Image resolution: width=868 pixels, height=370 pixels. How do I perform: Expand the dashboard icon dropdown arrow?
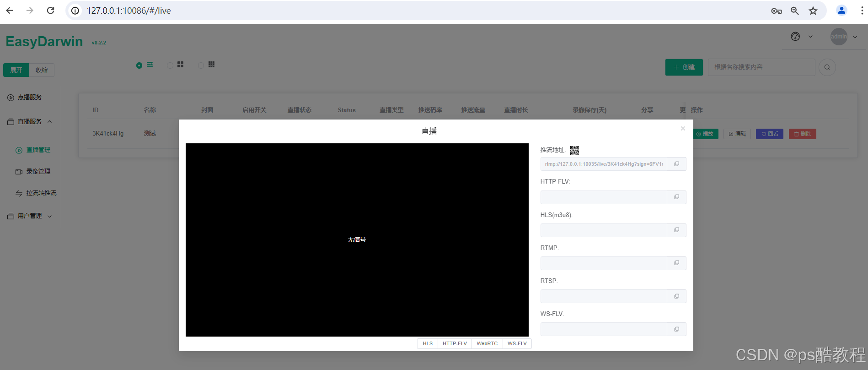click(x=810, y=37)
